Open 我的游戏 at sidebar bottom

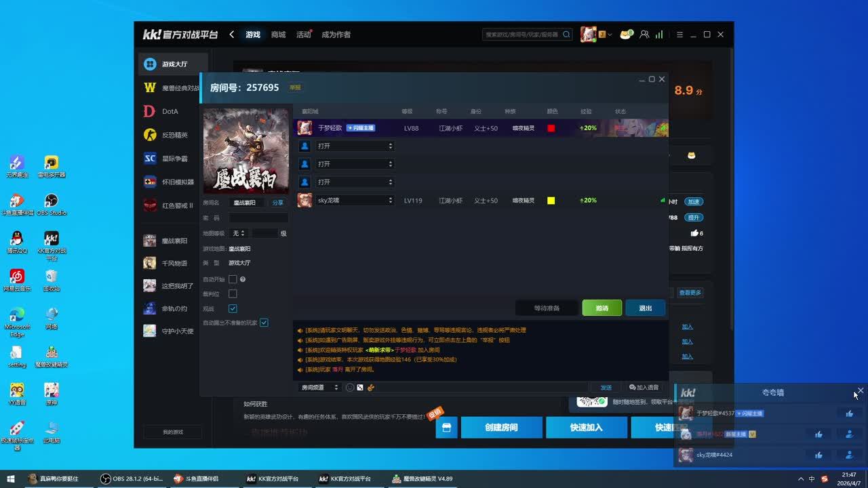[x=173, y=432]
